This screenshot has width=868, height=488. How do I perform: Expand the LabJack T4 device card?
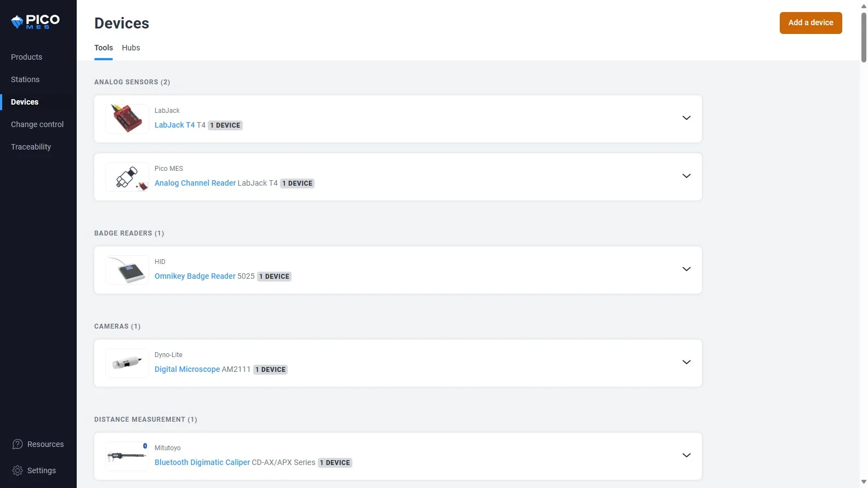[686, 118]
